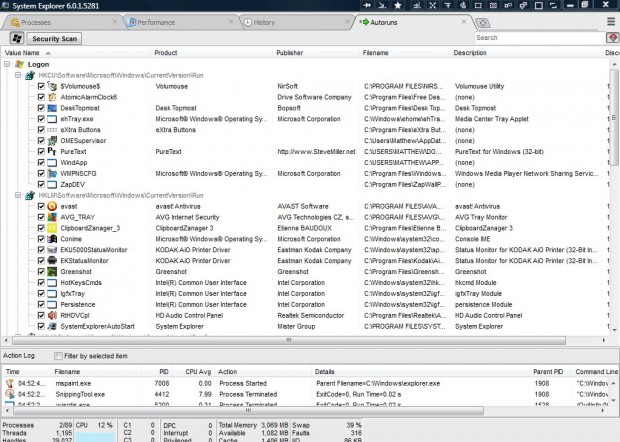Viewport: 620px width, 442px height.
Task: Sort by the Filename column header
Action: [x=405, y=53]
